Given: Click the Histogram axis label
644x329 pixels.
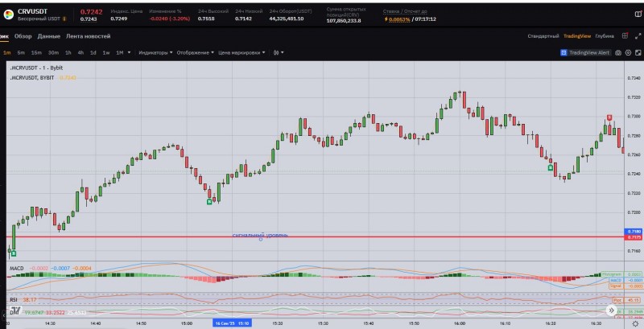Looking at the screenshot, I should point(613,273).
